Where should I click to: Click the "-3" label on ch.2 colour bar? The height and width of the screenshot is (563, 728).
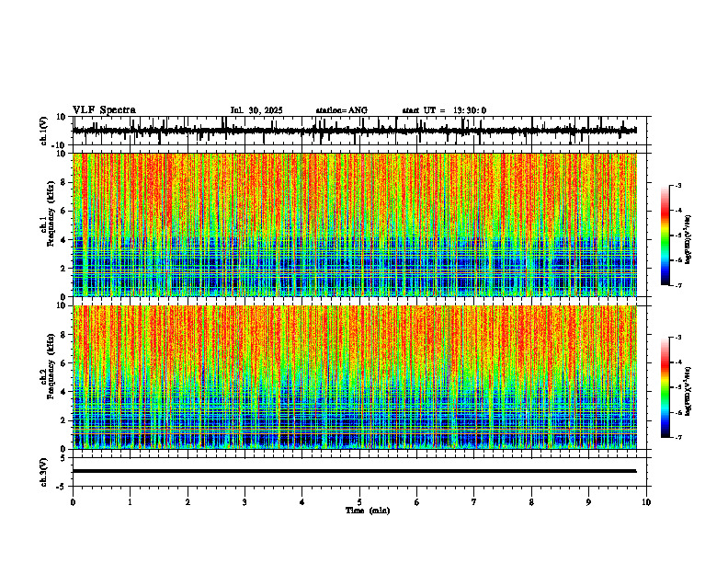point(677,338)
